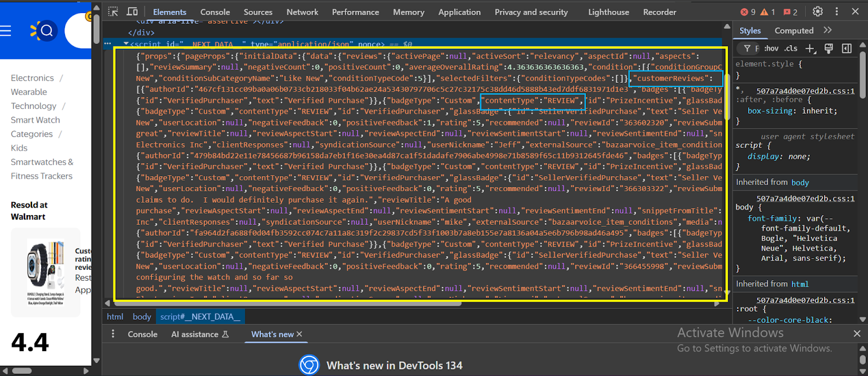Toggle the computed styles sidebar icon

pos(846,48)
